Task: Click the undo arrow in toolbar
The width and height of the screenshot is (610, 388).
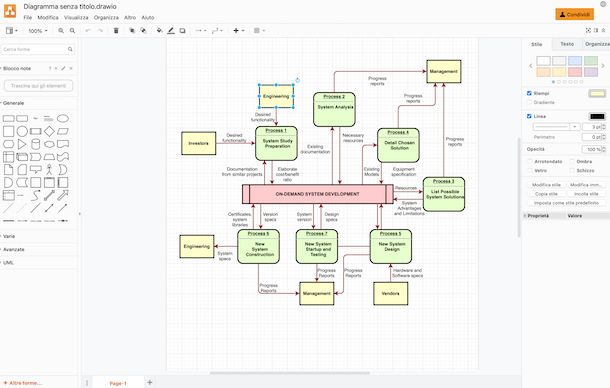Action: (88, 30)
